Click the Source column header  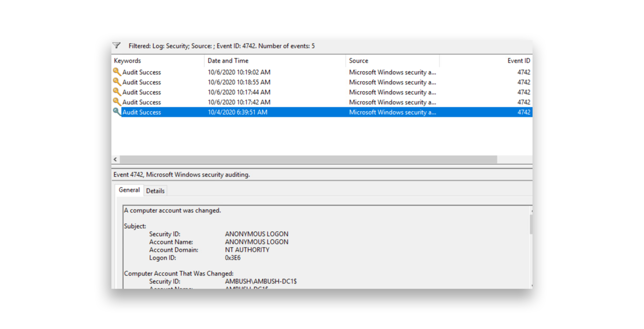[x=358, y=60]
